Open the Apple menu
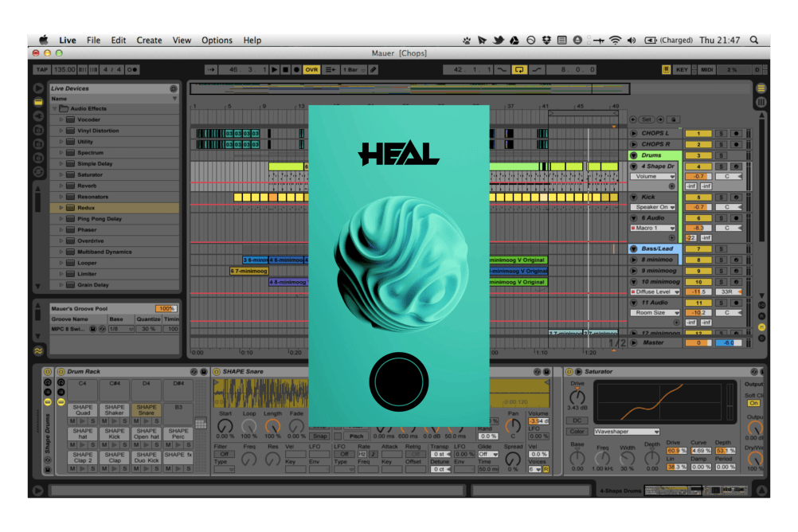 point(44,40)
